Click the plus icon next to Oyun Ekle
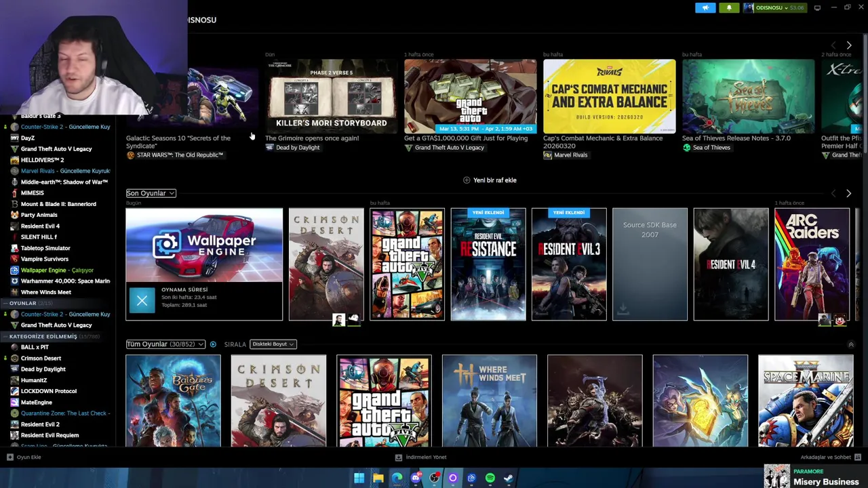Image resolution: width=868 pixels, height=488 pixels. tap(9, 457)
